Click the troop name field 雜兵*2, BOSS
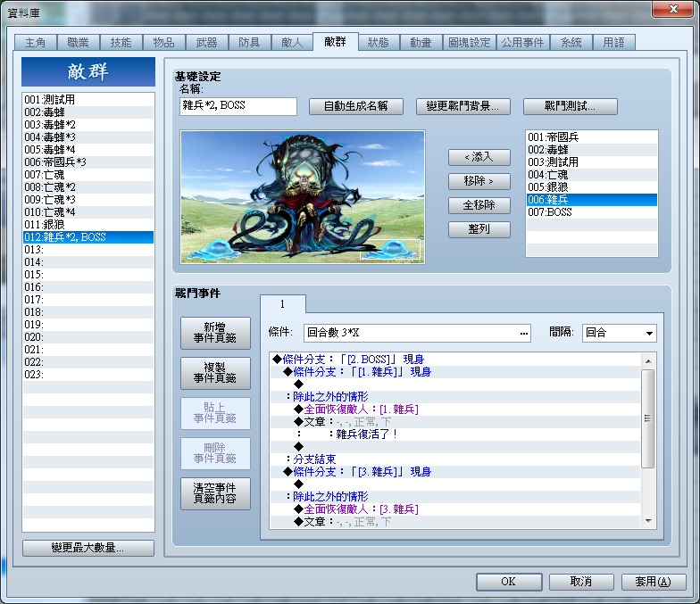 [x=237, y=106]
